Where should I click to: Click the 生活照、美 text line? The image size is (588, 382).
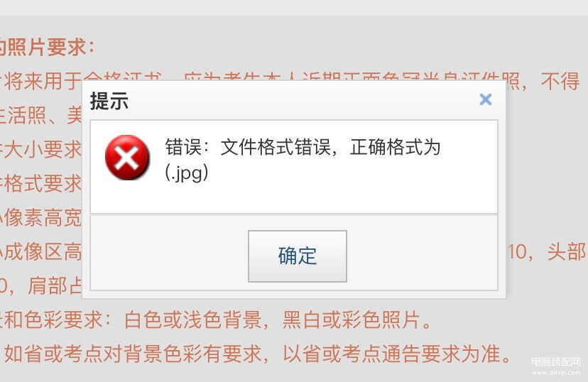[x=40, y=115]
